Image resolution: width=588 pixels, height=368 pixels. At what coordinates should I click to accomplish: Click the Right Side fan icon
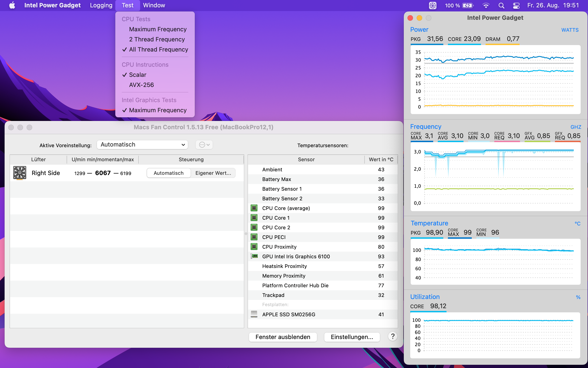(x=20, y=173)
